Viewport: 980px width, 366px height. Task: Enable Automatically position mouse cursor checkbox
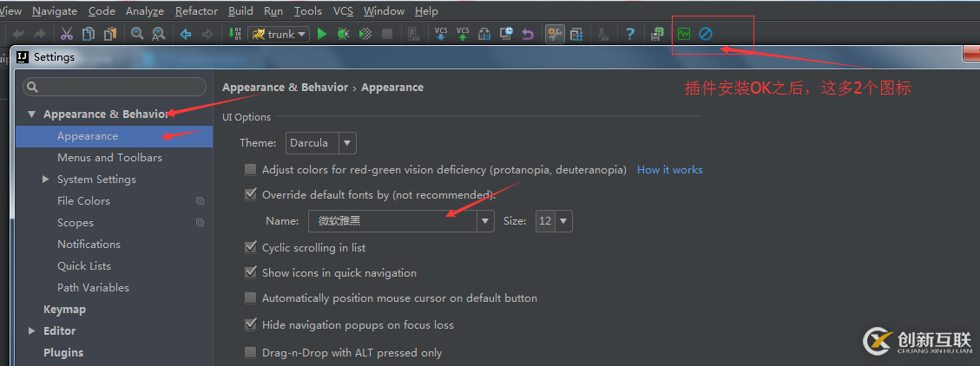(250, 298)
